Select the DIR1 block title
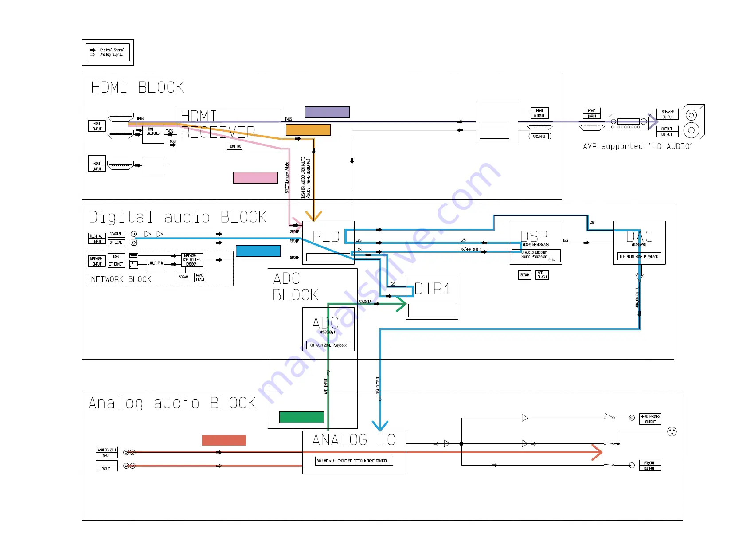Viewport: 754px width, 560px height. pyautogui.click(x=432, y=289)
